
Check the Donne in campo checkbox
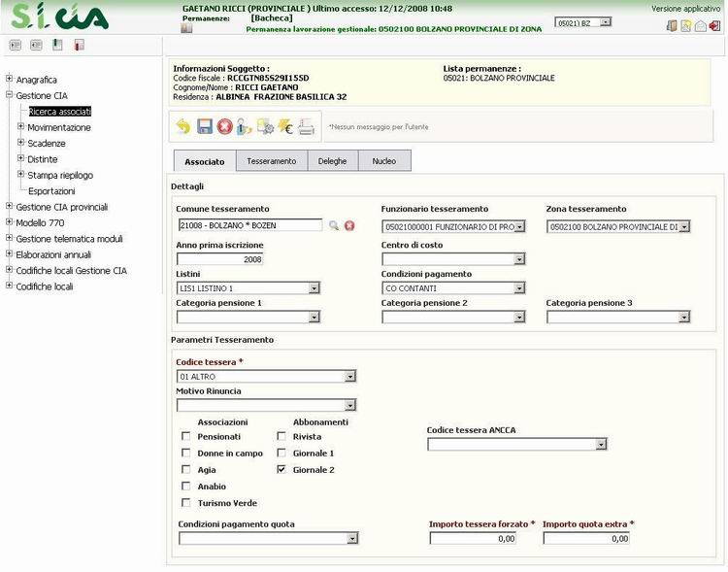click(186, 453)
